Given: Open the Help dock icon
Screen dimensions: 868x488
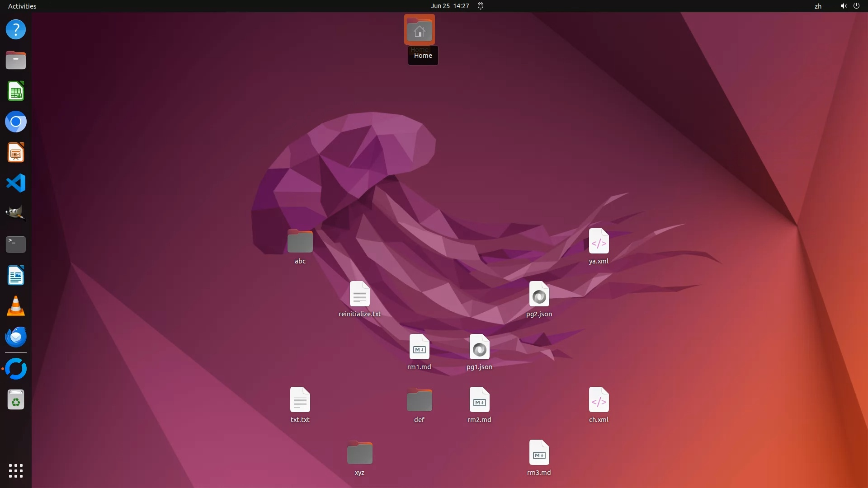Looking at the screenshot, I should click(16, 30).
